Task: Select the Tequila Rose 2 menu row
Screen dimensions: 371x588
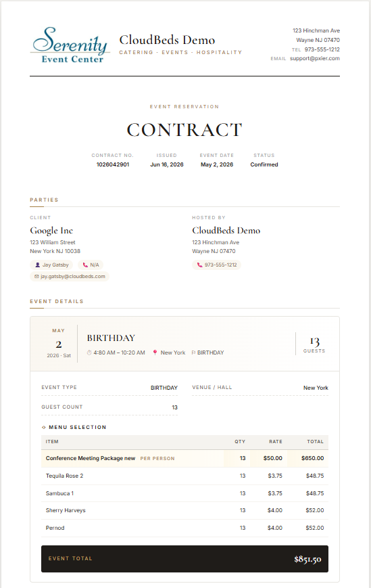Action: [x=184, y=476]
